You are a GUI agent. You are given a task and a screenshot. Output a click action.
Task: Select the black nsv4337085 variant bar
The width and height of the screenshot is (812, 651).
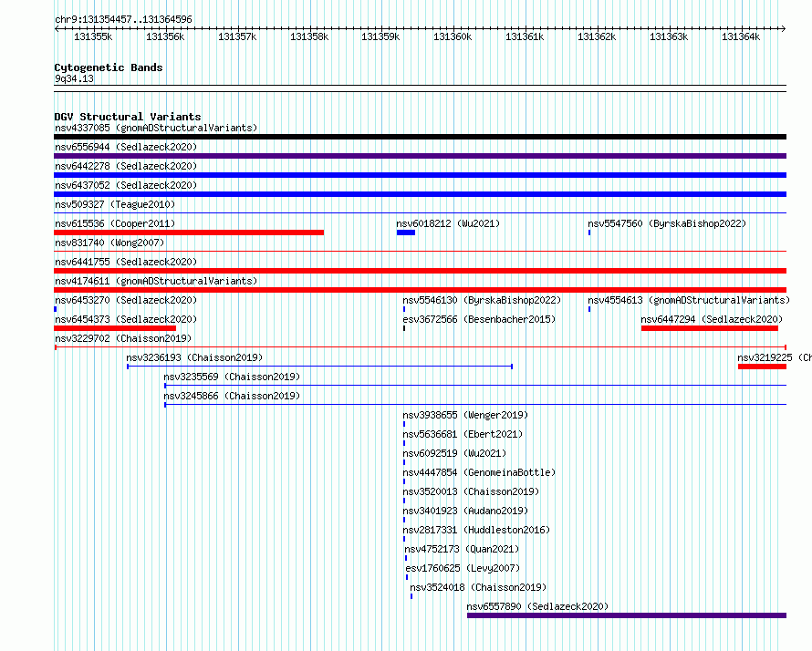coord(420,137)
